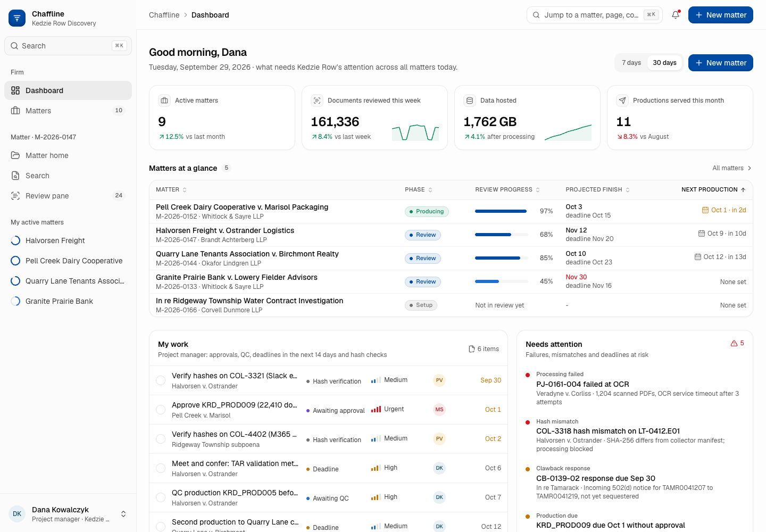766x532 pixels.
Task: Click the calendar icon beside Oct 12 · in 13d
Action: pos(698,257)
